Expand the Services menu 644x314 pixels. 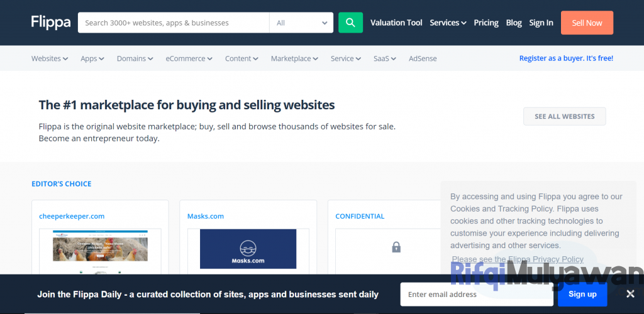tap(448, 23)
